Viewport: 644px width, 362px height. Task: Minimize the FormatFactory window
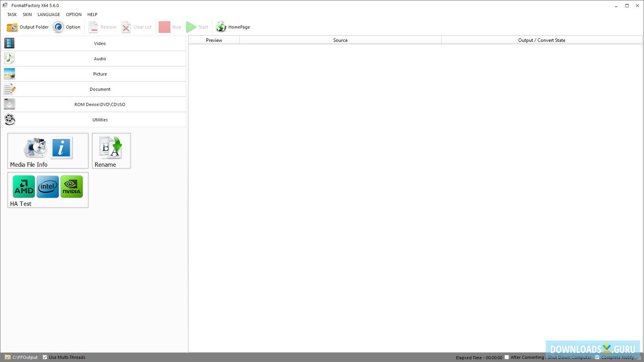[x=616, y=5]
